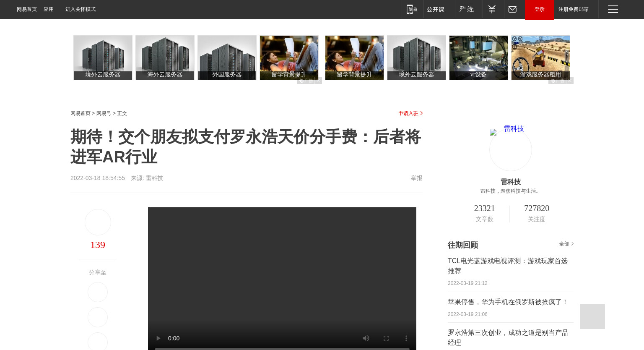Mute the video with the speaker icon
The width and height of the screenshot is (644, 350).
click(x=366, y=338)
